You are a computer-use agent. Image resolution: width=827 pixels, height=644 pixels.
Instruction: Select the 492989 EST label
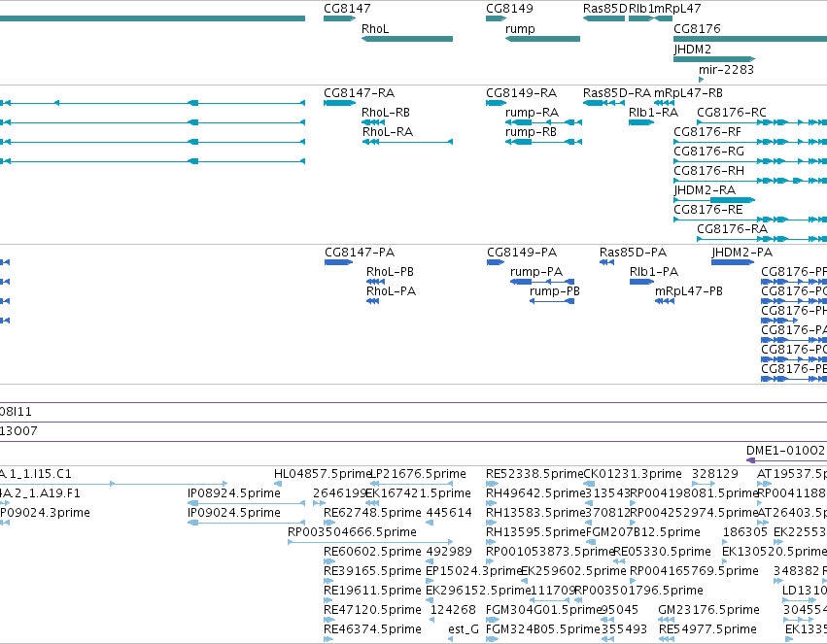[x=449, y=553]
